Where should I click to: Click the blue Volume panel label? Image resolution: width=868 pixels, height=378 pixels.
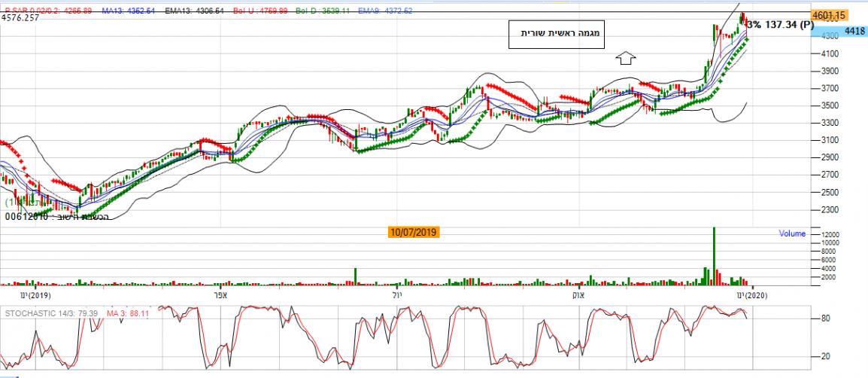click(x=791, y=233)
